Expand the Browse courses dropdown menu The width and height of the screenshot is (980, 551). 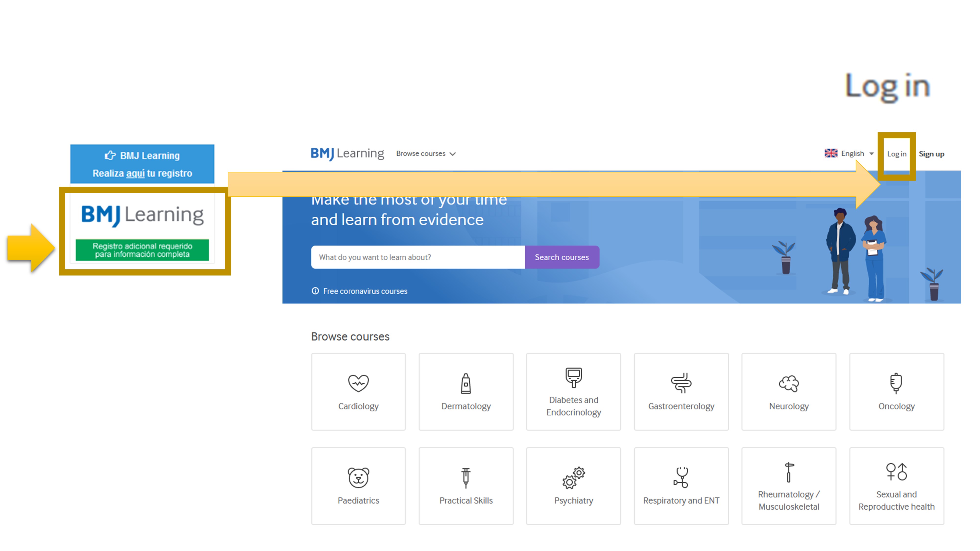(426, 154)
